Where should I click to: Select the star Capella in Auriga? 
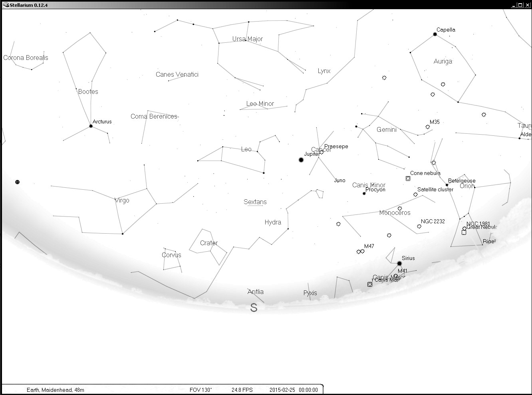[435, 34]
